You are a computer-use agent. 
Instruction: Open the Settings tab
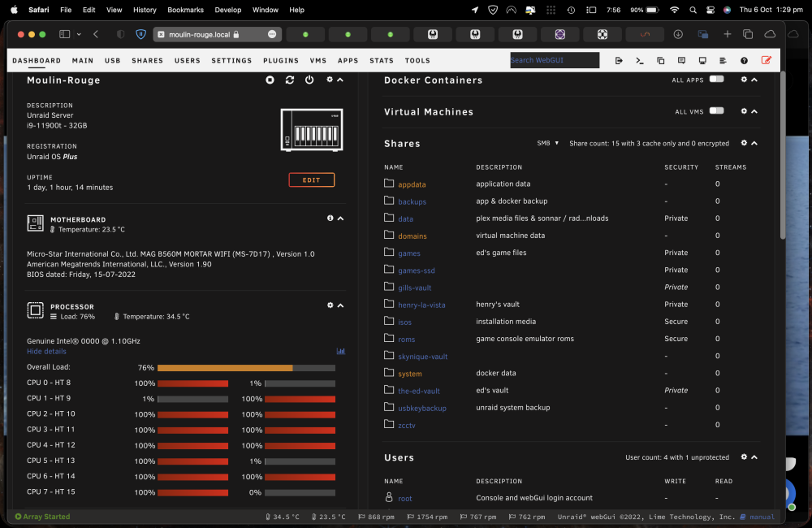231,61
